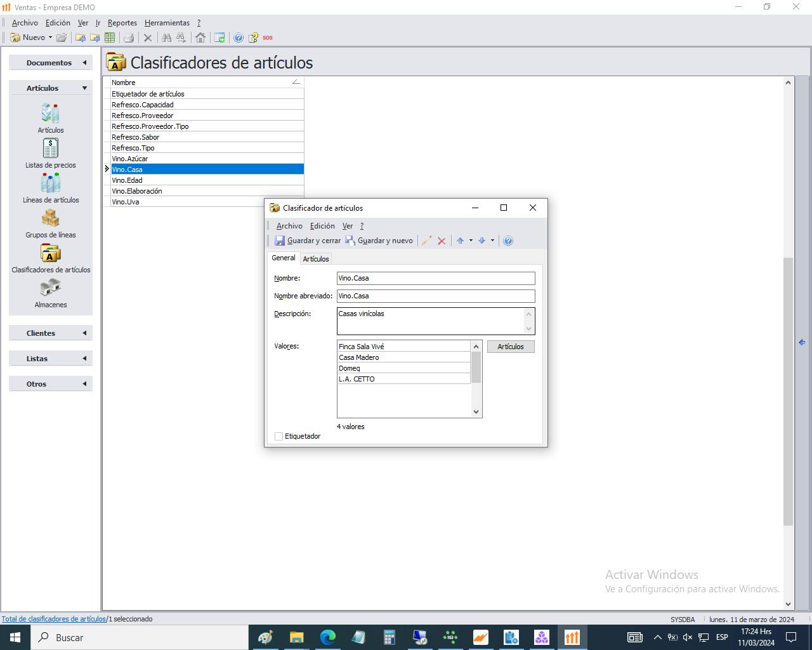812x650 pixels.
Task: Enable the Etiquetador checkbox
Action: (278, 436)
